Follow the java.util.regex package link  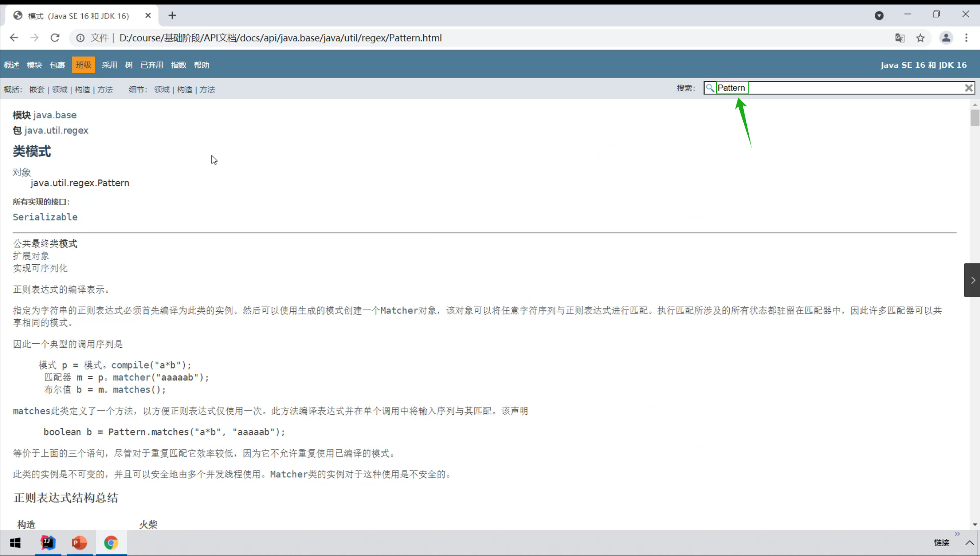tap(56, 131)
